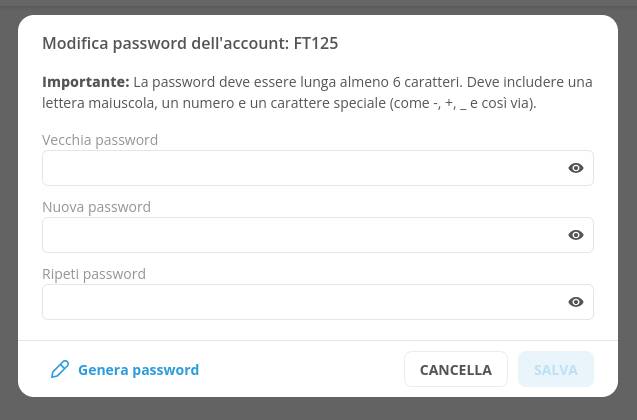Click the divider line above the footer buttons
Screen dimensions: 637x420
pos(318,340)
